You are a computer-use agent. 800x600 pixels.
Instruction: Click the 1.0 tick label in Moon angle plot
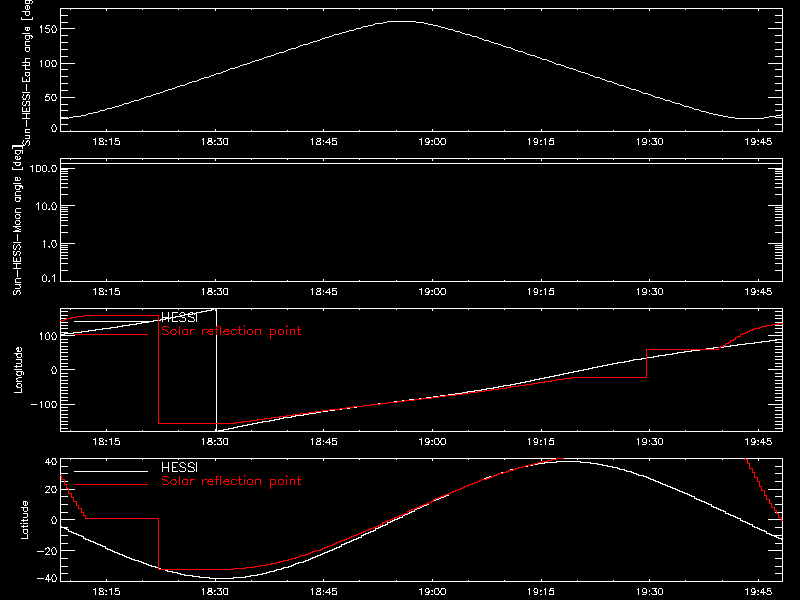(49, 244)
